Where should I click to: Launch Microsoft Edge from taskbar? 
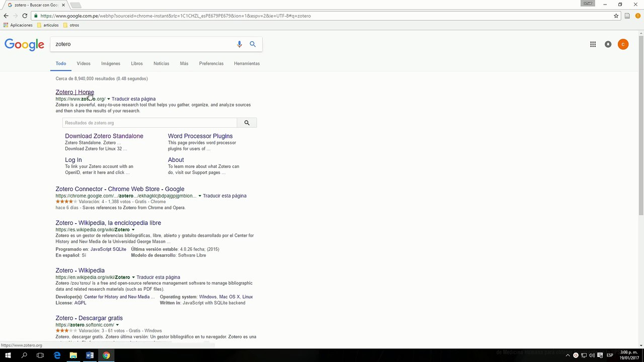pyautogui.click(x=57, y=355)
